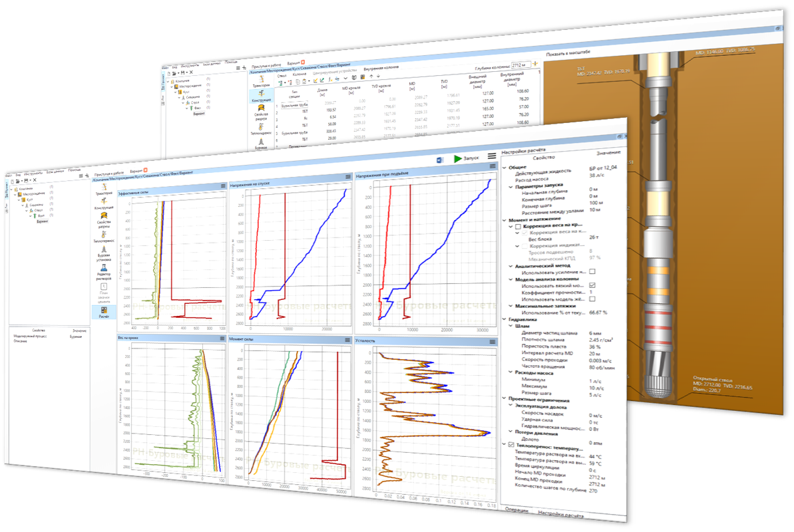Enable Коррекция веса на крюке checkbox
This screenshot has width=794, height=532.
518,227
